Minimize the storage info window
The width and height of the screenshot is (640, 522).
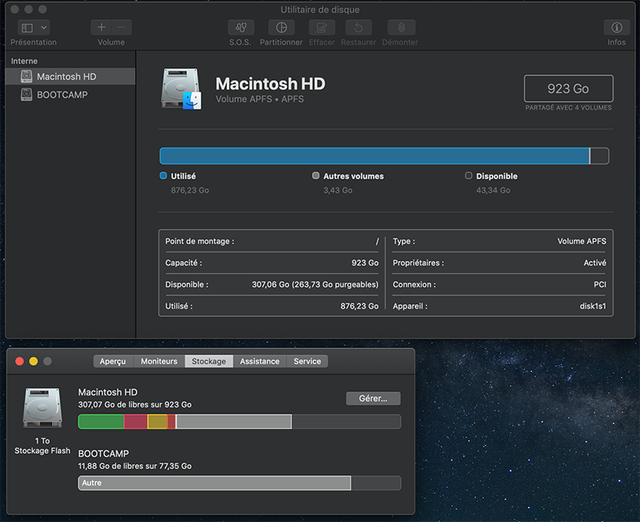point(33,361)
